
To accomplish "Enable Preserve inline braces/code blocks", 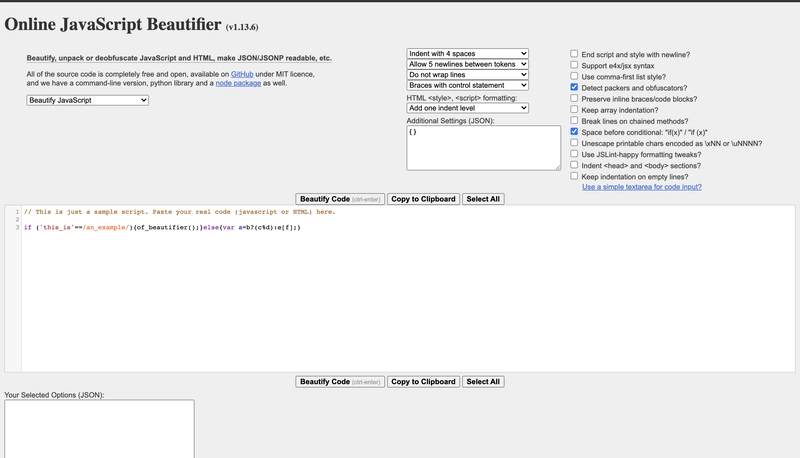I will [x=574, y=98].
